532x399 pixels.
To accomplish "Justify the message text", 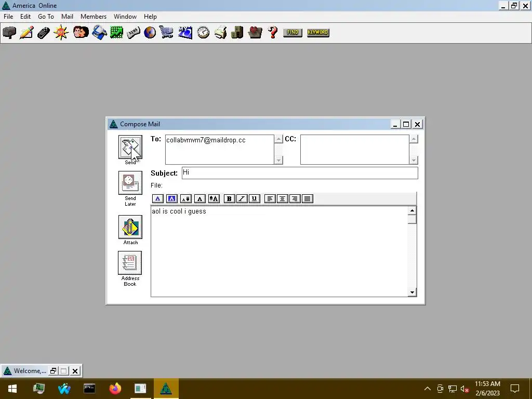I will [308, 199].
